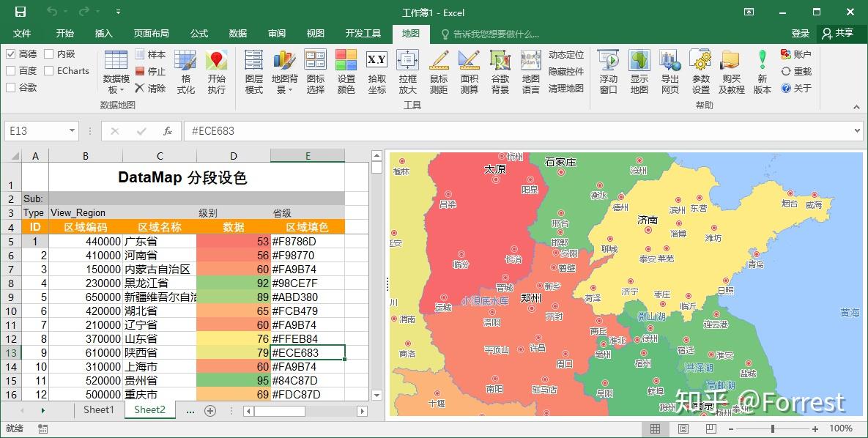Select the 鼠标测距 distance measure tool
This screenshot has height=438, width=868.
click(x=439, y=72)
